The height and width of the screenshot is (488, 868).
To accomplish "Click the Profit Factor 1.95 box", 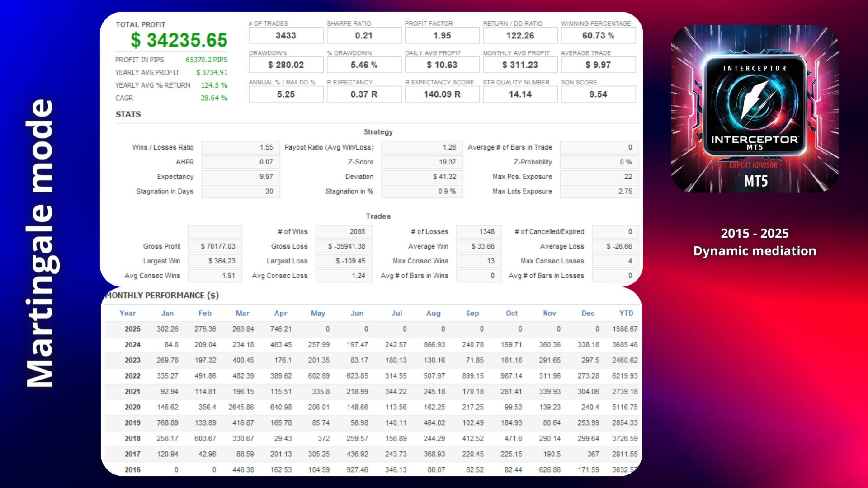I will click(x=442, y=36).
